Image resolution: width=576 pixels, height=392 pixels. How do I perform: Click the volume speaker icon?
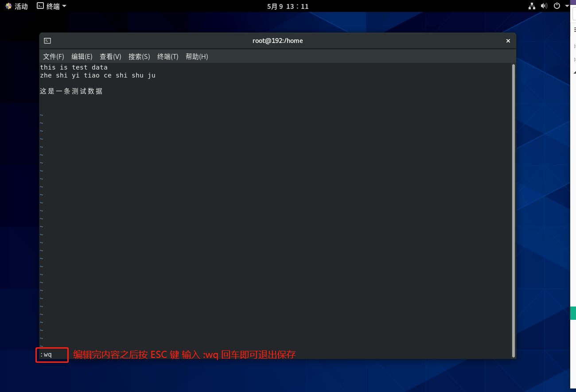click(544, 6)
